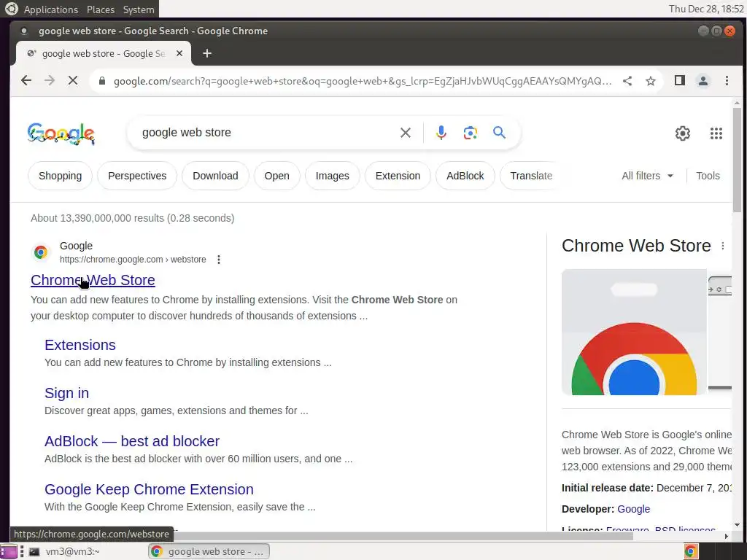The height and width of the screenshot is (560, 747).
Task: Open the Ubuntu logo in top panel
Action: (11, 9)
